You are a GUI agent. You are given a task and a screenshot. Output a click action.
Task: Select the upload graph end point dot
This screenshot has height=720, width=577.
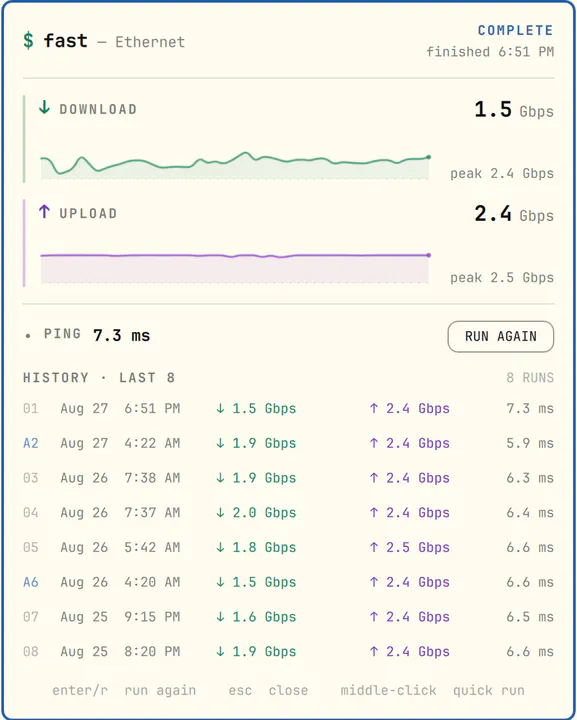(428, 255)
